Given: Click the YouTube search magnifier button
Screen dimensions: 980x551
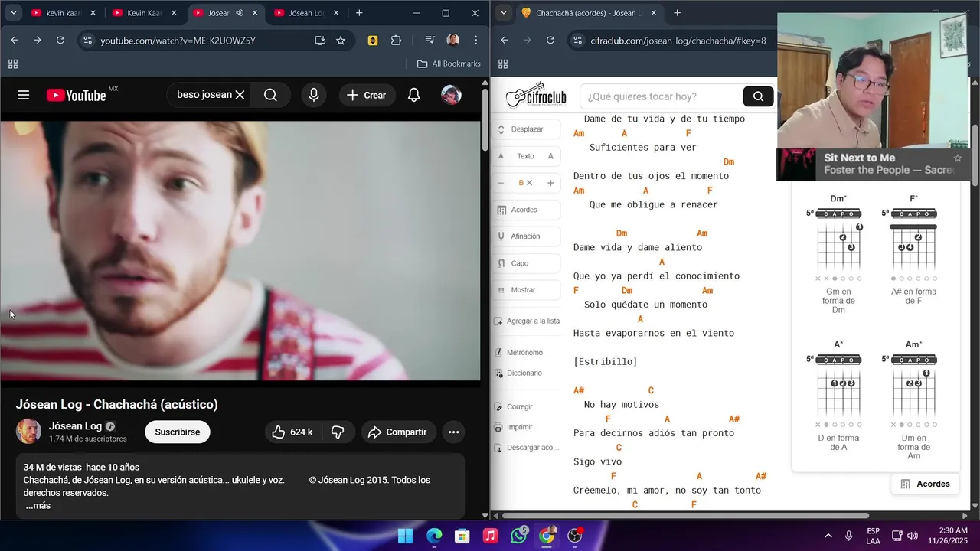Looking at the screenshot, I should 270,95.
